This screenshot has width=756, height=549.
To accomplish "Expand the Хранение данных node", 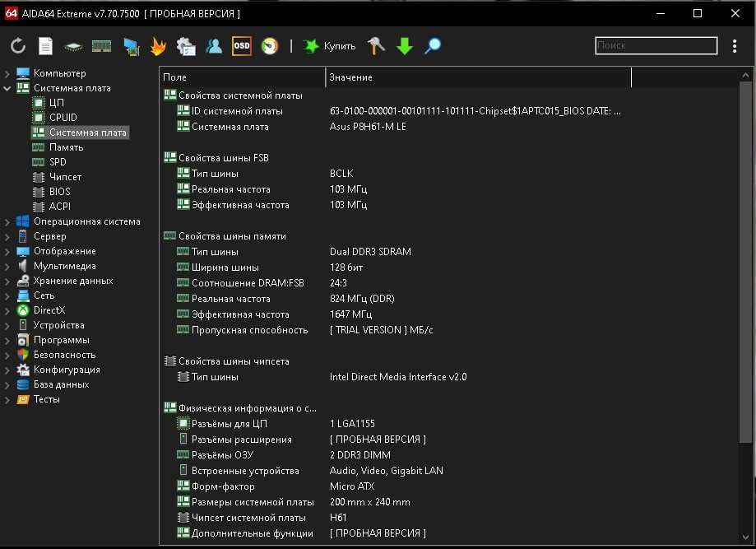I will coord(7,281).
